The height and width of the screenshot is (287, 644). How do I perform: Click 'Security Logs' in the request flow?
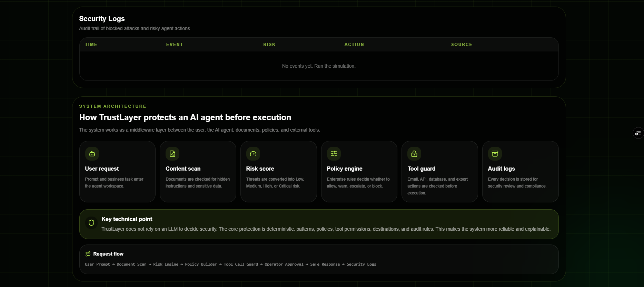pyautogui.click(x=361, y=264)
